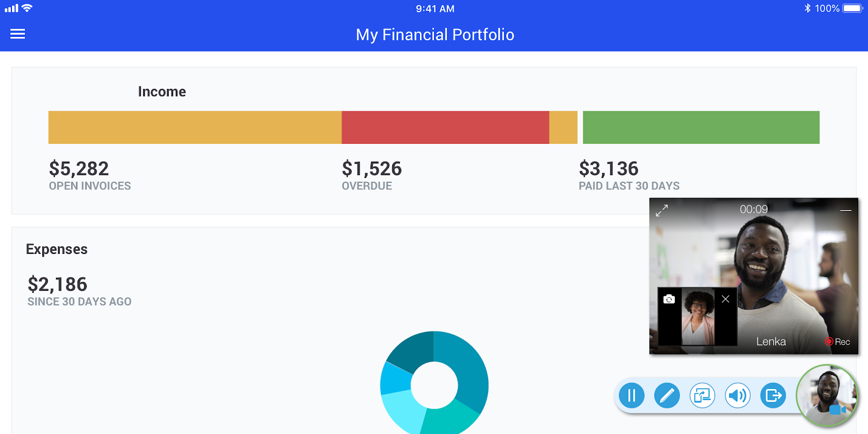Click the $3,136 paid last 30 days

(608, 169)
